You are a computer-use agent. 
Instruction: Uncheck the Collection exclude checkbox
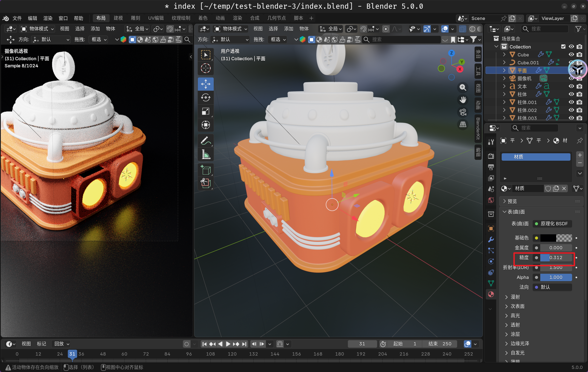[563, 47]
